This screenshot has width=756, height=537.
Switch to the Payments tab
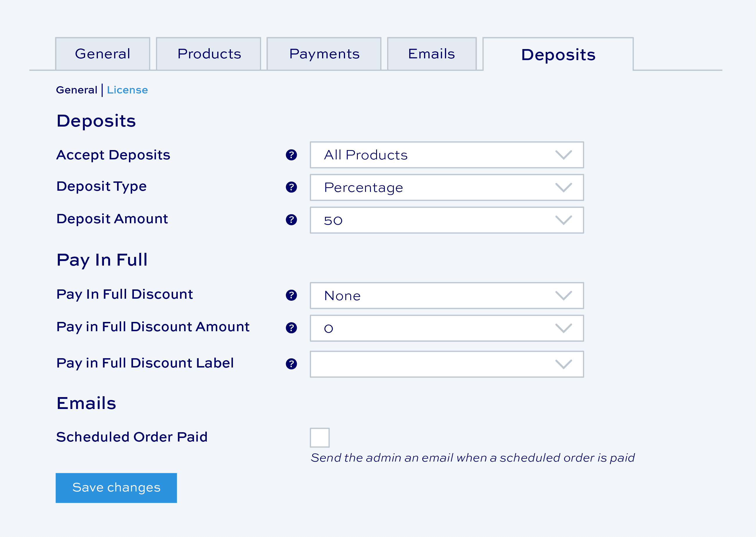coord(324,54)
